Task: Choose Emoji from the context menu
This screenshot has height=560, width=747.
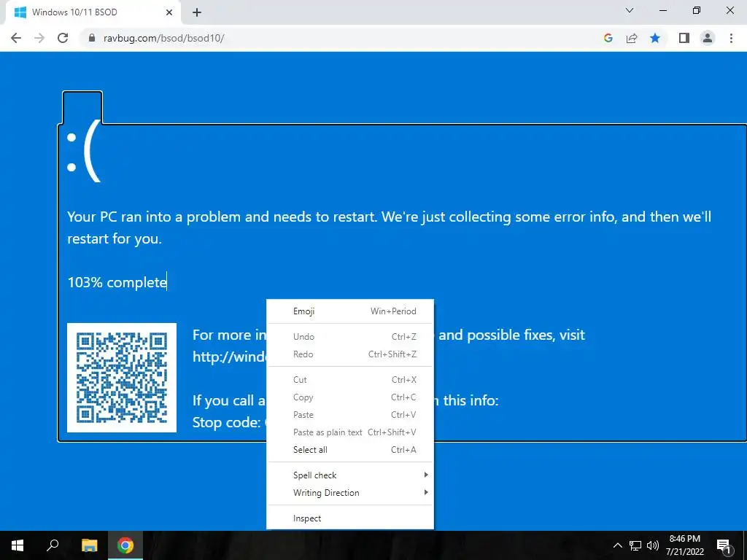Action: pos(350,311)
